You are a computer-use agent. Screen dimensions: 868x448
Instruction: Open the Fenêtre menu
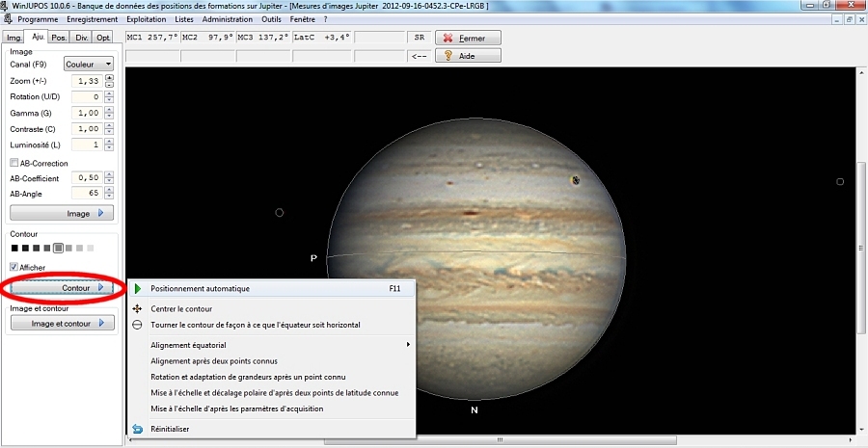(x=302, y=19)
